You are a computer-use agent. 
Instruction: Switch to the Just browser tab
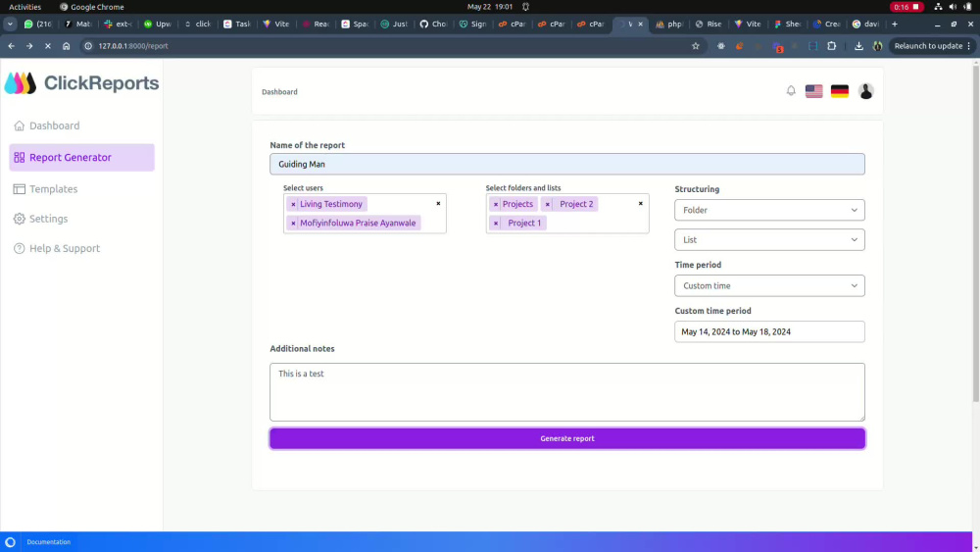394,24
